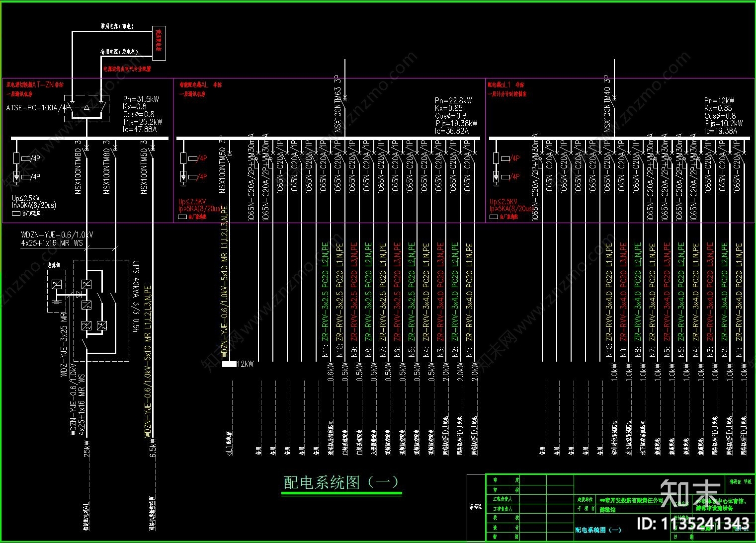Screen dimensions: 756x543
Task: Click the NSX100NTM40 3P breaker label
Action: pyautogui.click(x=607, y=104)
